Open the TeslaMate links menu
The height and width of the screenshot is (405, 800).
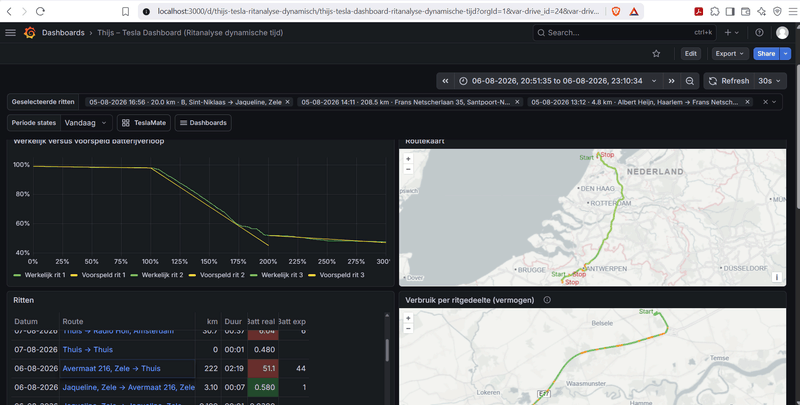point(144,123)
